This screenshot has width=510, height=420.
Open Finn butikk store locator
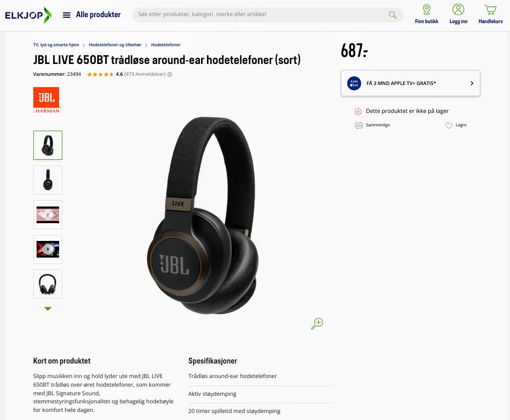point(426,14)
